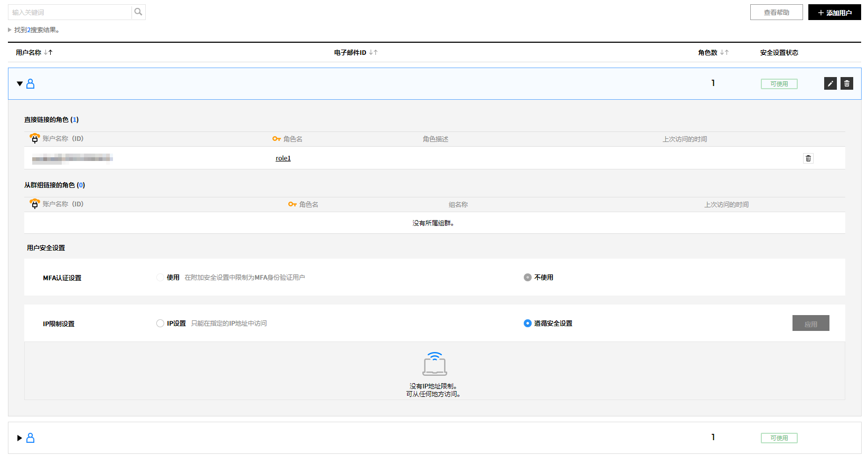
Task: Sort by 角色数 arrows icon
Action: coord(724,53)
